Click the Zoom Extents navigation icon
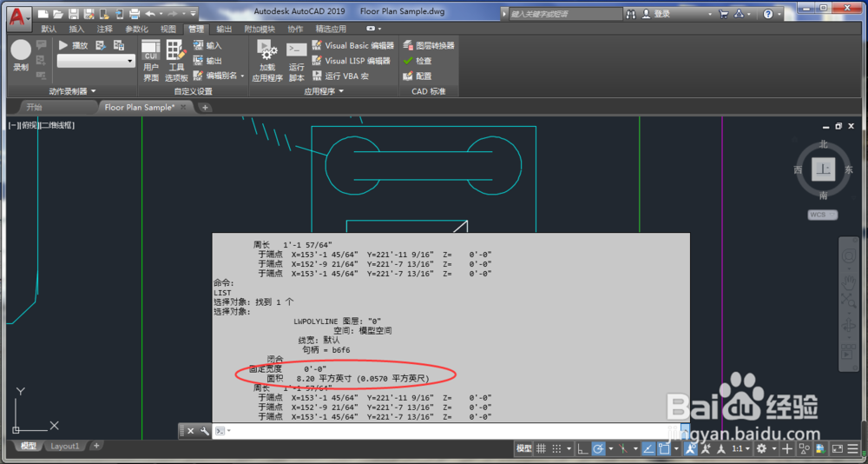868x464 pixels. [x=848, y=301]
